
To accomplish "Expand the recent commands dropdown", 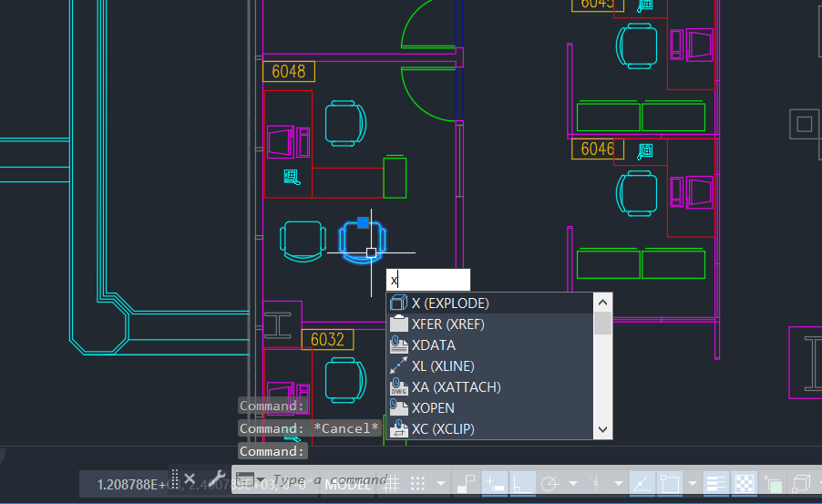I will pyautogui.click(x=260, y=480).
